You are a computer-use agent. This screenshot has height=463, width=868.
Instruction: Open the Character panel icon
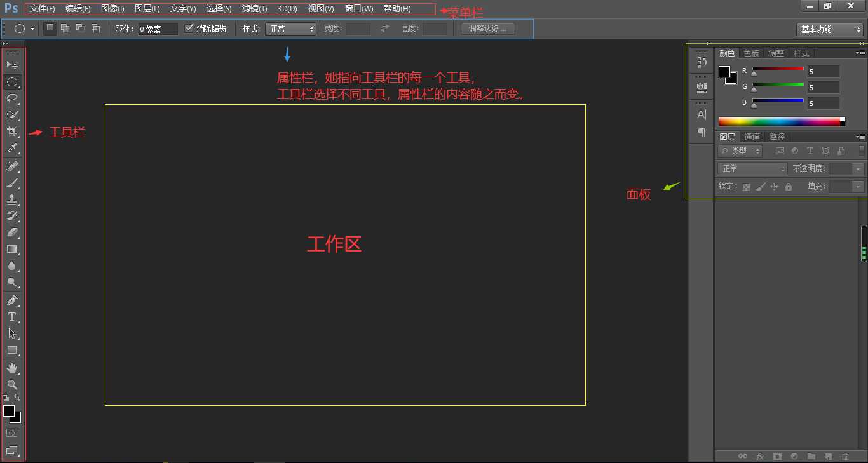click(702, 115)
